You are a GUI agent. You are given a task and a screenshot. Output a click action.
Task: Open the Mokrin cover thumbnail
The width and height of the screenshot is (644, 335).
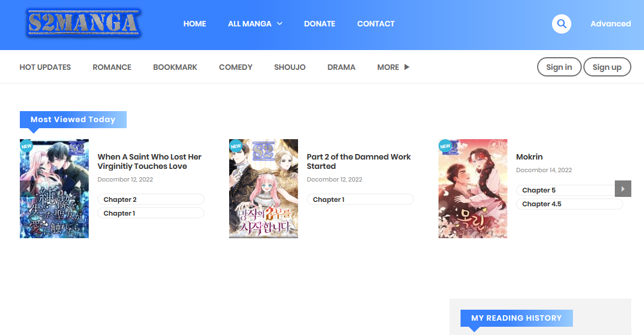473,189
